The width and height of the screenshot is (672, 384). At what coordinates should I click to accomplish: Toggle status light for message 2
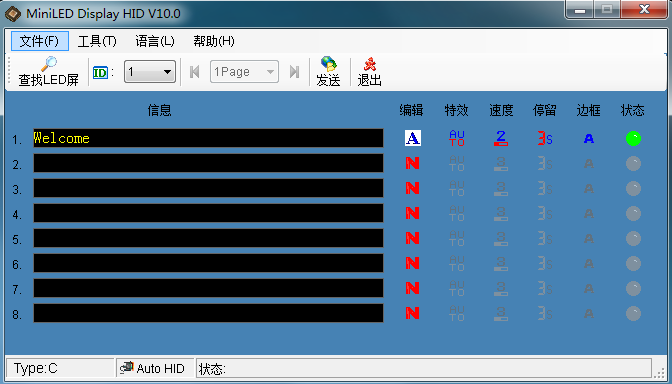click(x=633, y=163)
